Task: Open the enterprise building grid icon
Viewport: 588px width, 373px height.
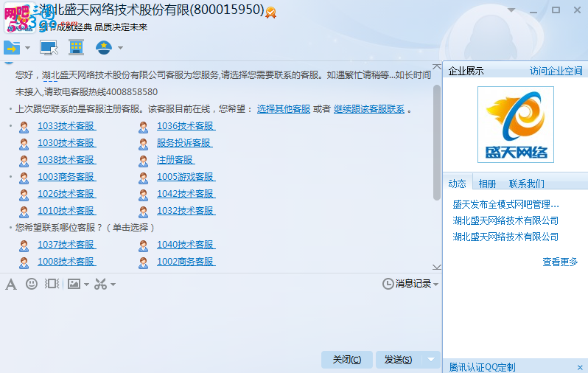Action: [x=76, y=48]
